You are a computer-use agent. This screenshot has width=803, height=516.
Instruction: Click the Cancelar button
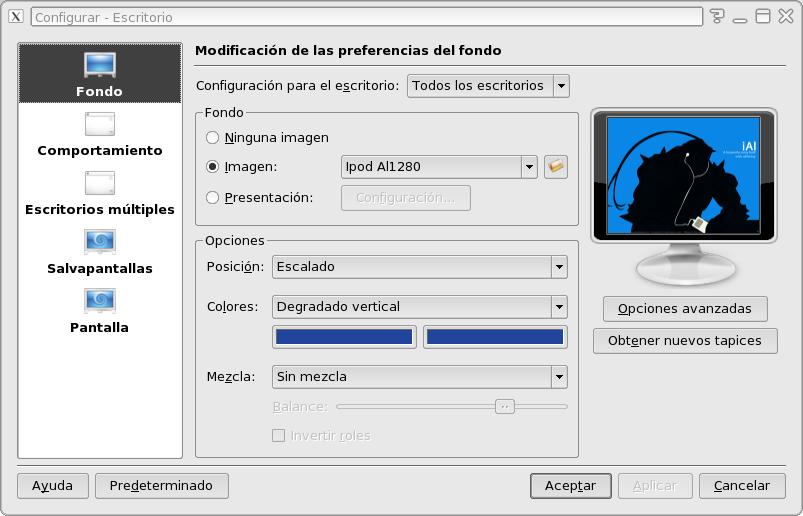(x=742, y=486)
